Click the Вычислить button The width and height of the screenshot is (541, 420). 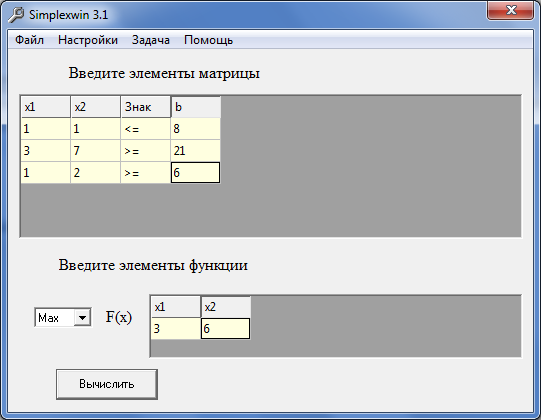tap(107, 384)
